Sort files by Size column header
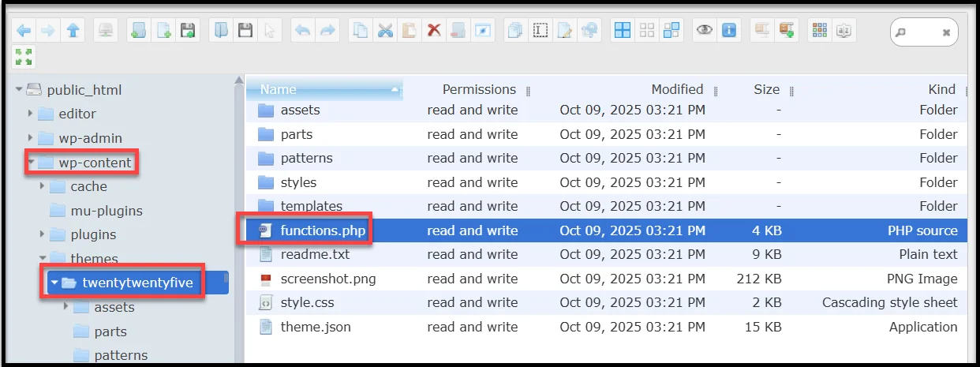 coord(766,89)
